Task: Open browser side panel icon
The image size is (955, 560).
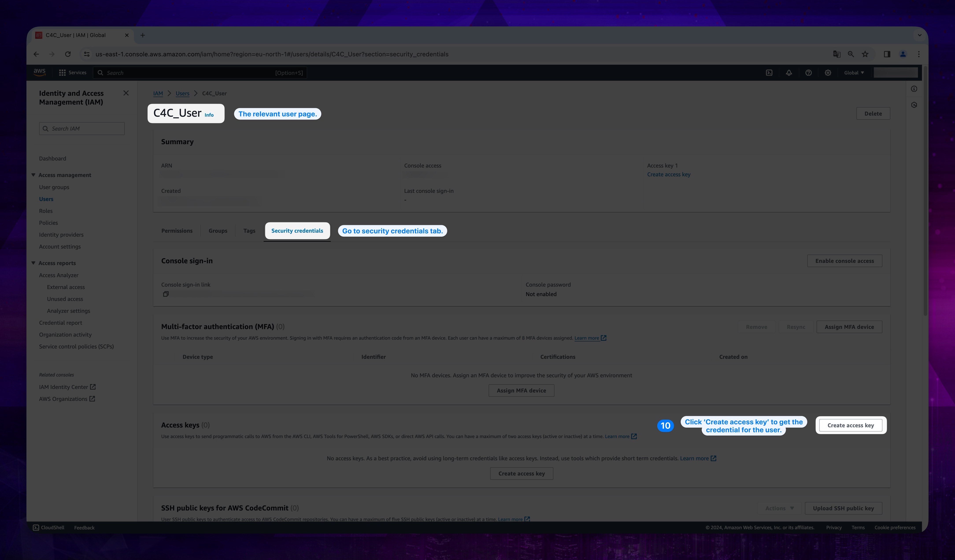Action: [887, 54]
